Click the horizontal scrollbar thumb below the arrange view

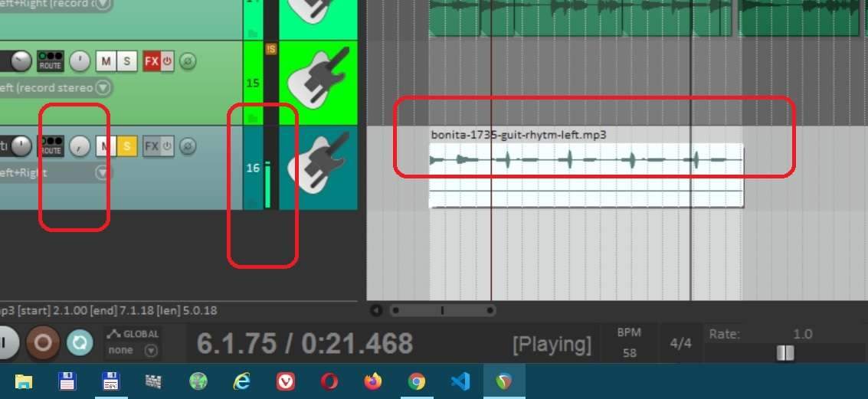(x=442, y=310)
